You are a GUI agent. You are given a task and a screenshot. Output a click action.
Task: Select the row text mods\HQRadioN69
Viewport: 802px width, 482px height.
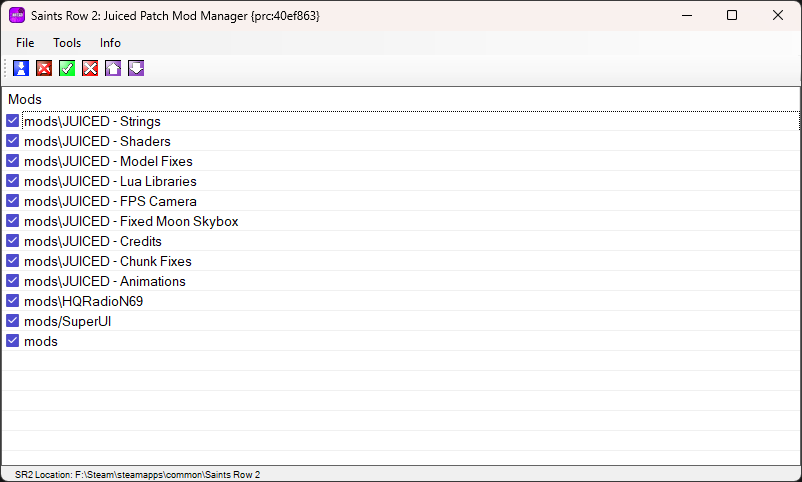point(83,301)
